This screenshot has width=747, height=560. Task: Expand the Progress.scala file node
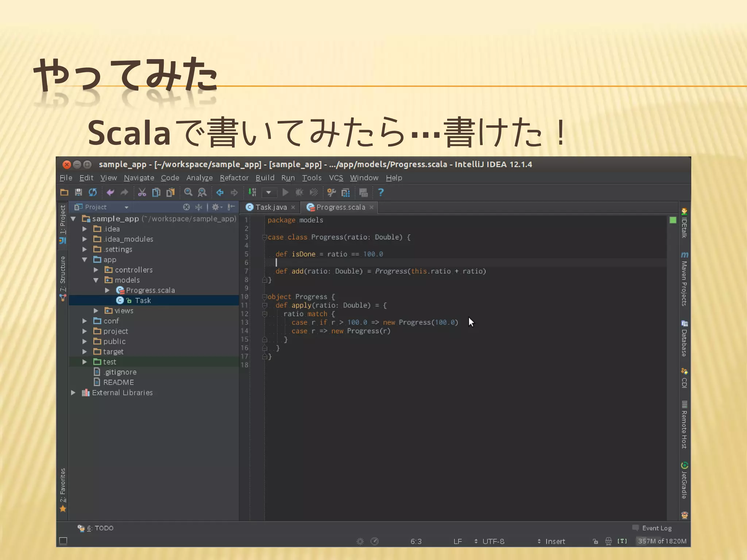pyautogui.click(x=107, y=290)
